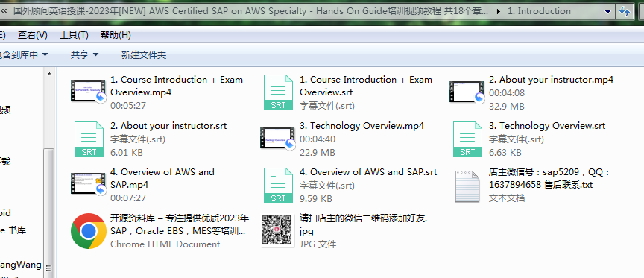The width and height of the screenshot is (644, 278).
Task: Click the navigation pane scroll up arrow
Action: point(49,75)
